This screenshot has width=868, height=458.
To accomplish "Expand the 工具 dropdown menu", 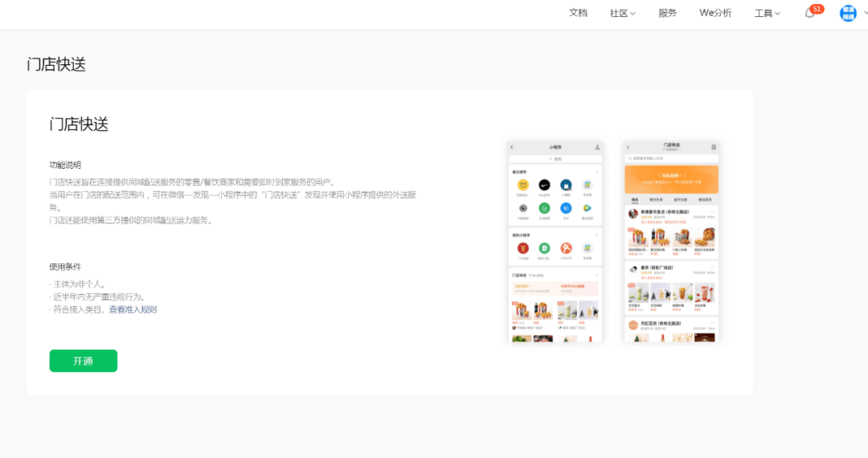I will [768, 13].
